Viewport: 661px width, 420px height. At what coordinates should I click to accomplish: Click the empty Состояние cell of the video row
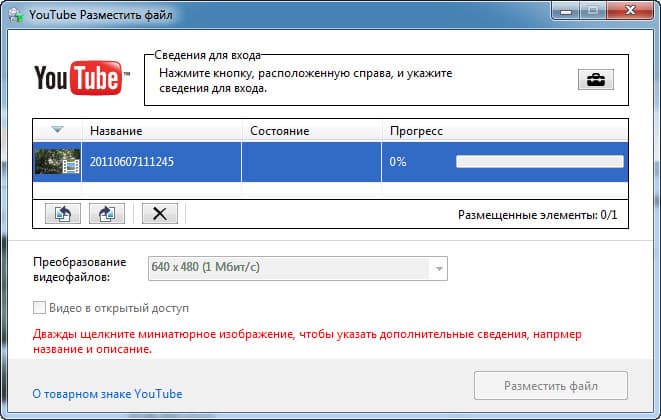click(312, 162)
